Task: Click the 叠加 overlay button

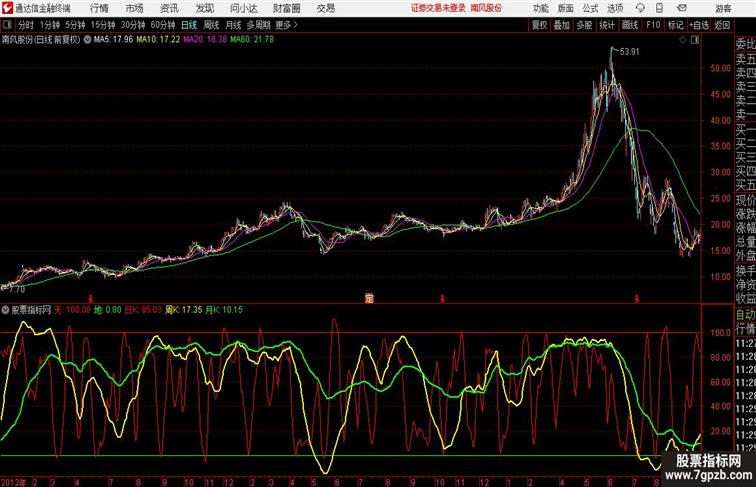Action: point(561,25)
